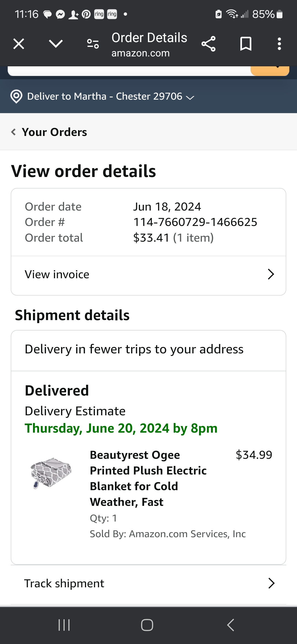Image resolution: width=297 pixels, height=644 pixels.
Task: Tap Android home button
Action: click(147, 625)
